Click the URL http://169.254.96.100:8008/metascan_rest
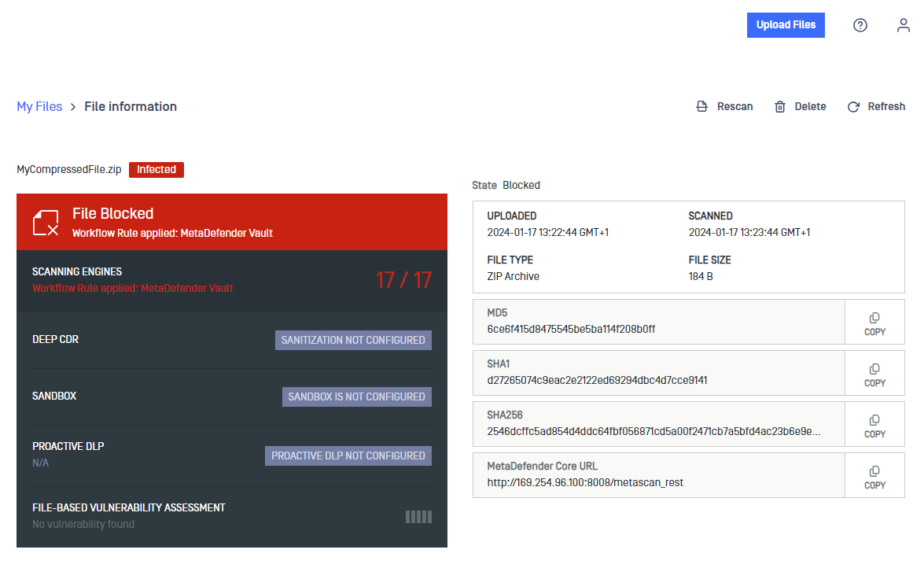This screenshot has width=924, height=568. pyautogui.click(x=585, y=482)
